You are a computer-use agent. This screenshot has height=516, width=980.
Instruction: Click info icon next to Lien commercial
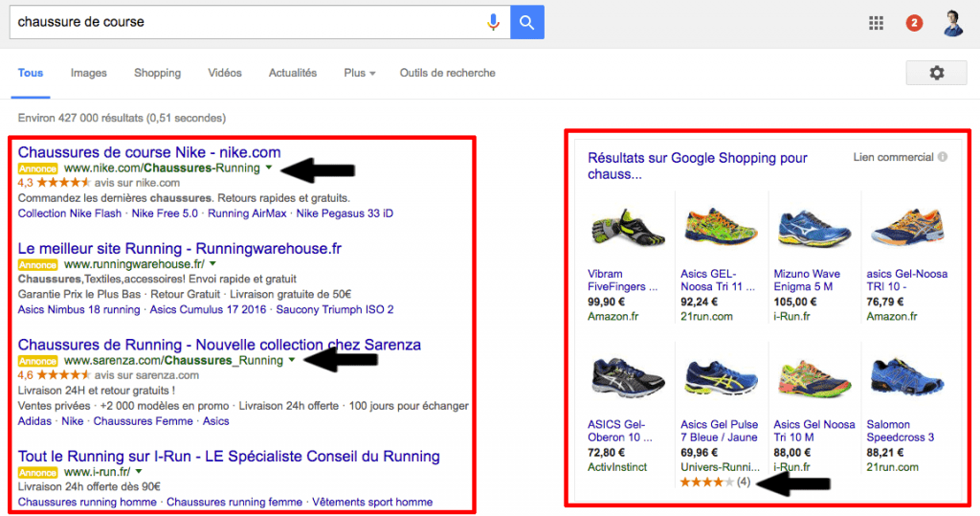943,157
